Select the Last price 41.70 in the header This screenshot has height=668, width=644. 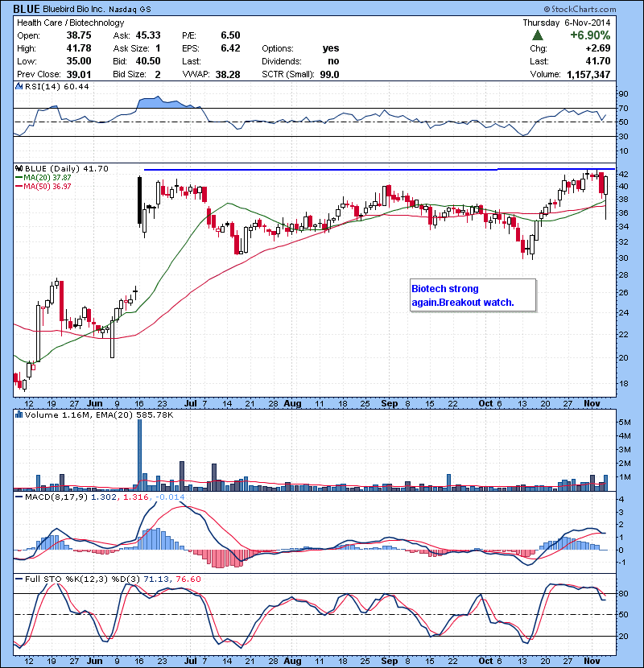tap(598, 61)
